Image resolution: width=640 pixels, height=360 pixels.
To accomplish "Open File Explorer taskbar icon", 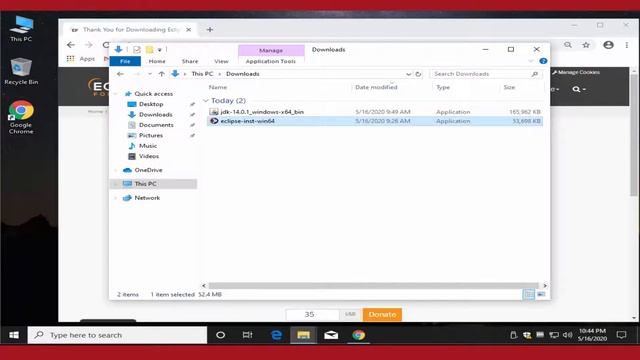I will tap(303, 335).
